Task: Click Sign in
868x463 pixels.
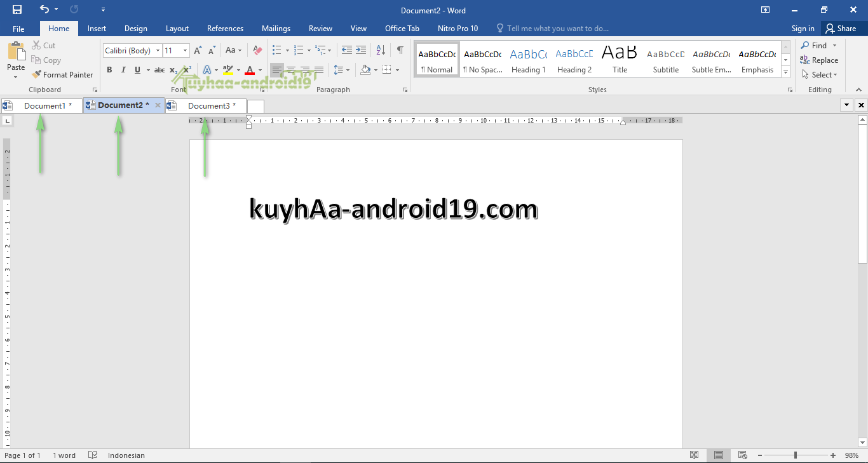Action: pos(803,29)
